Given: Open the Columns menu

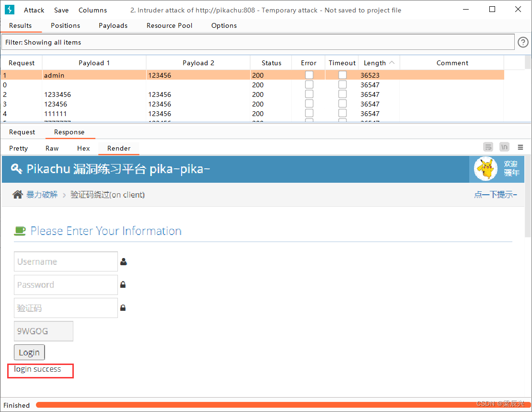Looking at the screenshot, I should point(93,10).
